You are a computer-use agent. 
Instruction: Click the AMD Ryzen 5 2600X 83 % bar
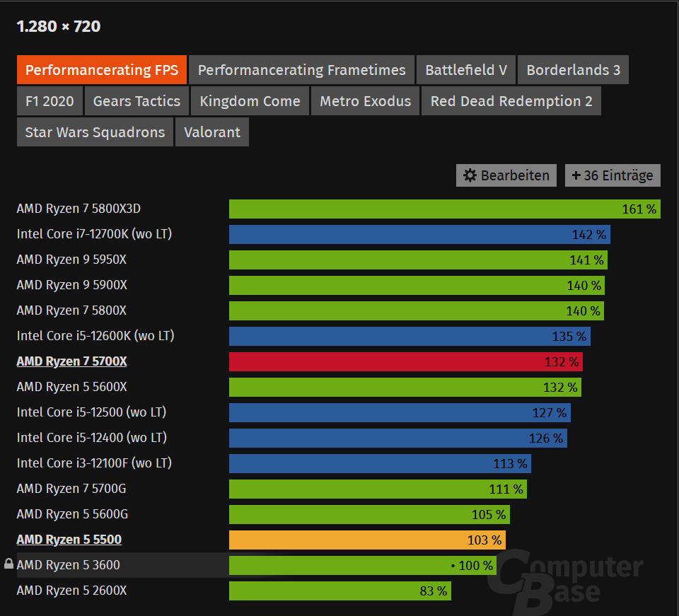click(340, 591)
